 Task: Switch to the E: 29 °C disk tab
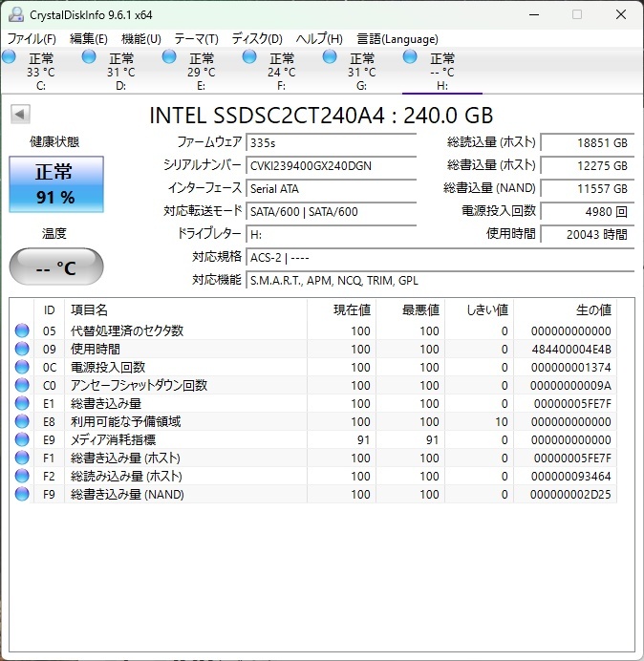202,72
